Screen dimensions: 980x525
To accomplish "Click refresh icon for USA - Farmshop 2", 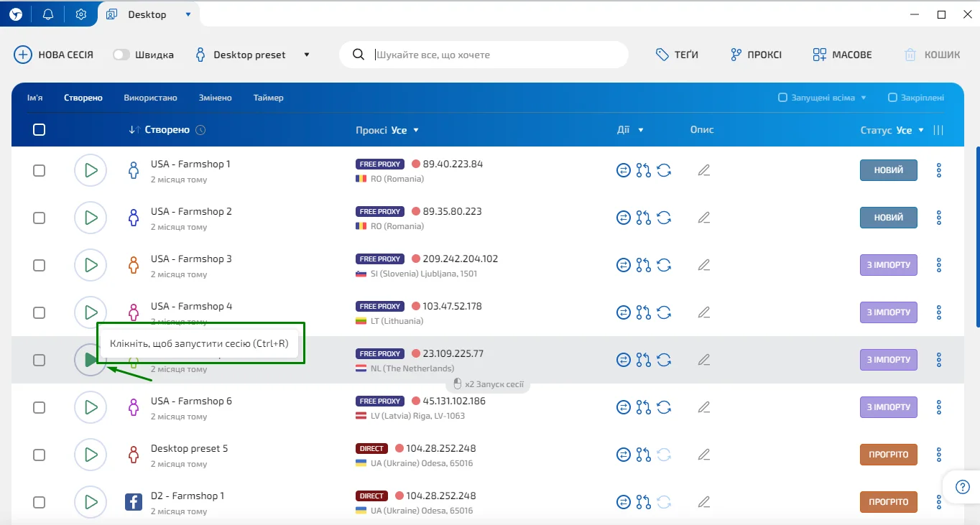I will [x=664, y=218].
